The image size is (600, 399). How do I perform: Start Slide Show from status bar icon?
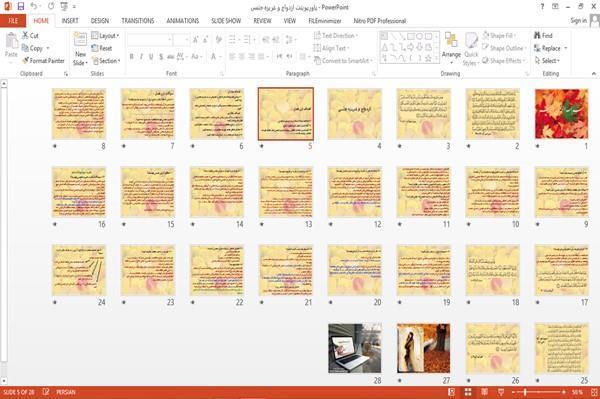[x=501, y=392]
